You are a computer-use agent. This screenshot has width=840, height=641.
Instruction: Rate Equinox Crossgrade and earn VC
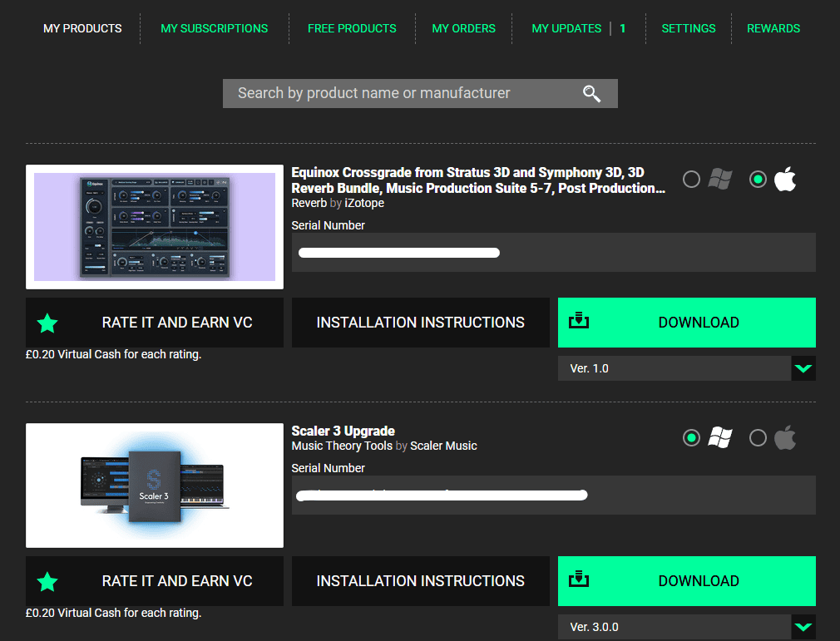pos(155,323)
